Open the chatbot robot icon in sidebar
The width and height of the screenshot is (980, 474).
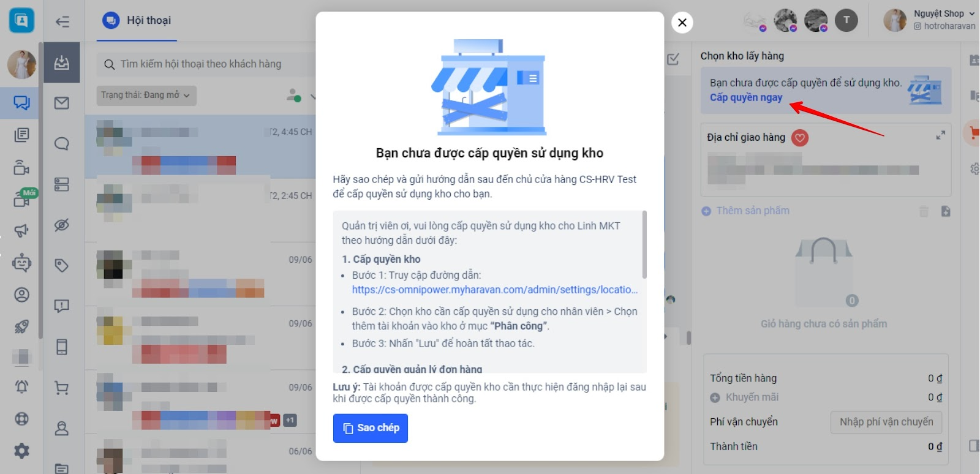pos(21,263)
